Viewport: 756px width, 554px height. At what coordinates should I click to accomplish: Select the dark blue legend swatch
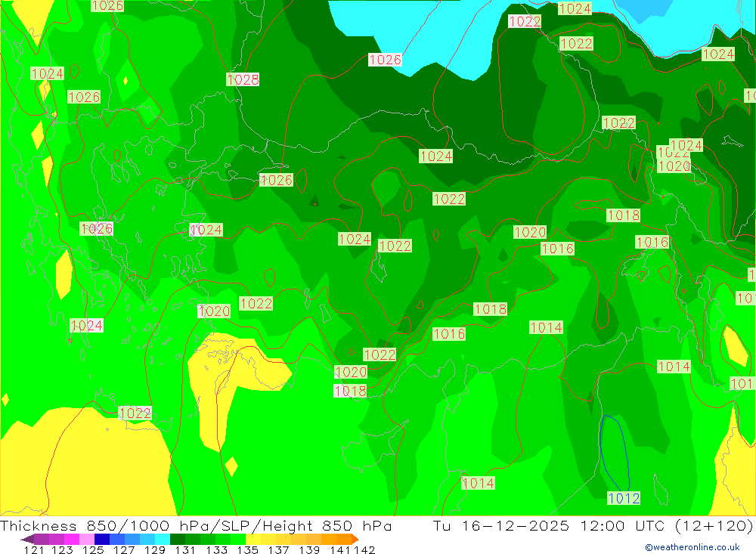coord(102,539)
